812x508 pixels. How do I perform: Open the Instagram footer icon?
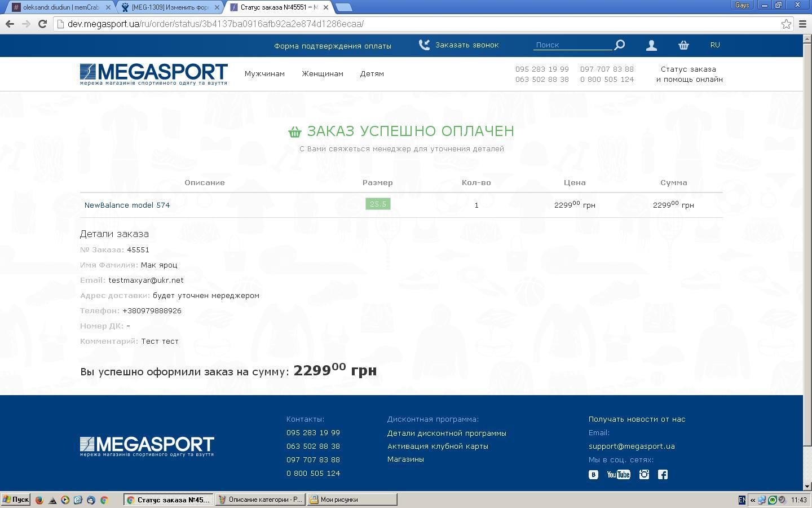pos(644,475)
